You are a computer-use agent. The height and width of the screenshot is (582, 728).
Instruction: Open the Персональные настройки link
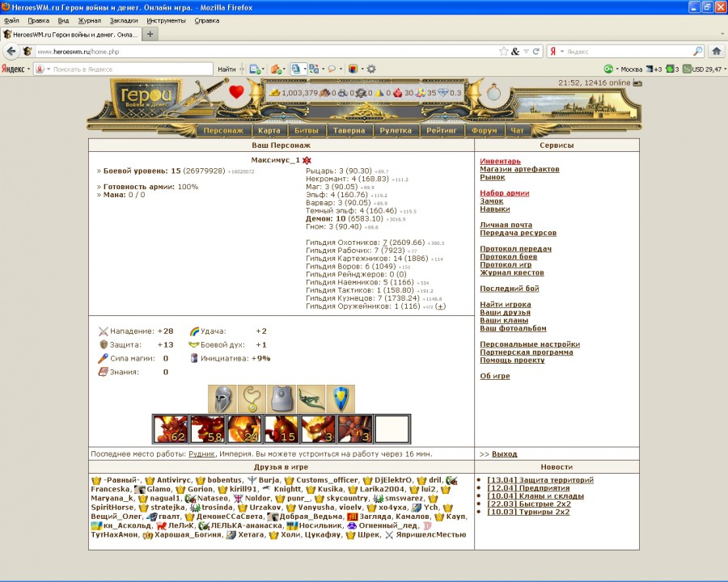point(530,344)
